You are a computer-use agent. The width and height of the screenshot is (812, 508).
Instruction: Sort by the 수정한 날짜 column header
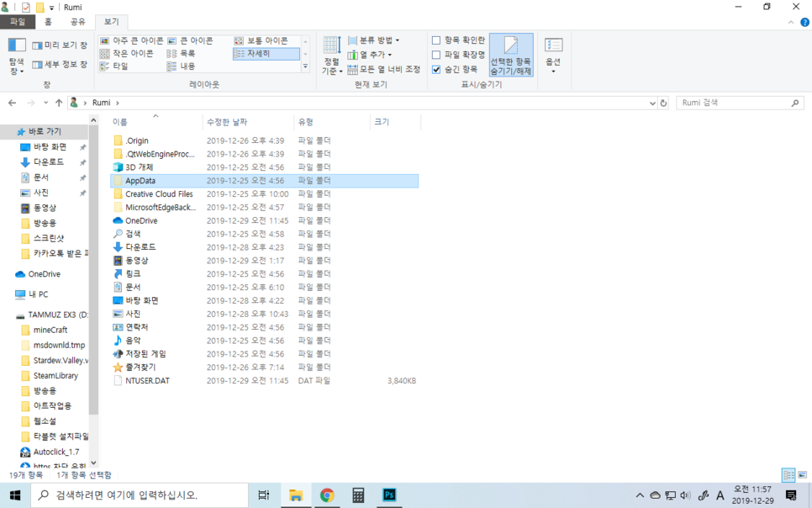(248, 122)
